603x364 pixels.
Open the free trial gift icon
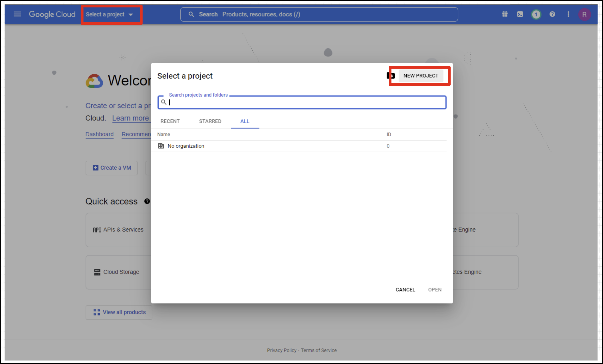click(505, 14)
